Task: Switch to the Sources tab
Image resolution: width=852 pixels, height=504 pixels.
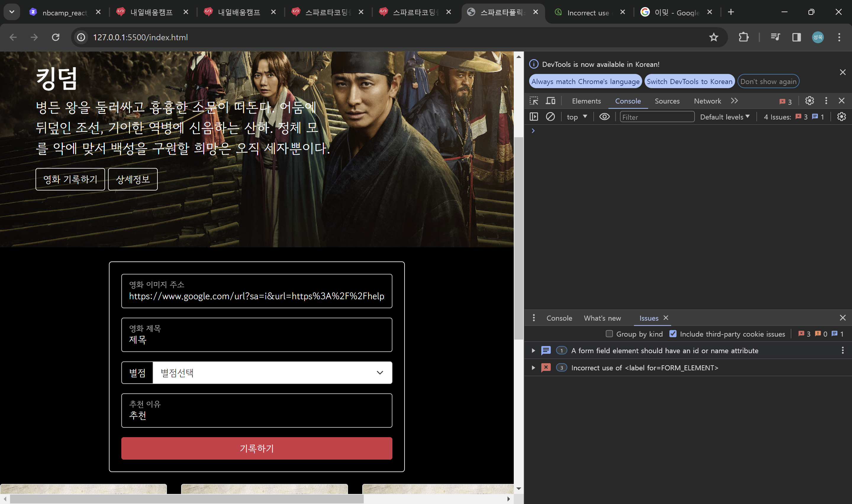Action: point(667,101)
